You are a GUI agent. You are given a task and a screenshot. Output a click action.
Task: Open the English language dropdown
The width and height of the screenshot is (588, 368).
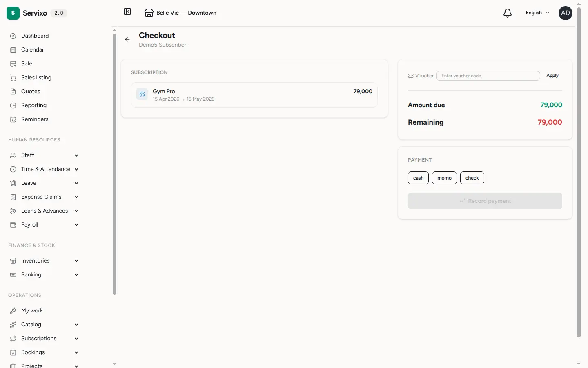537,13
